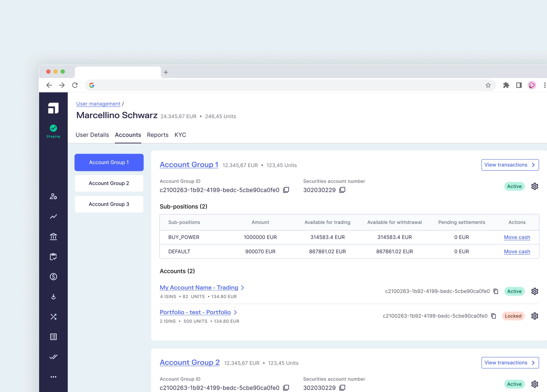Image resolution: width=547 pixels, height=392 pixels.
Task: Select the BUY_POWER cell
Action: tap(184, 237)
